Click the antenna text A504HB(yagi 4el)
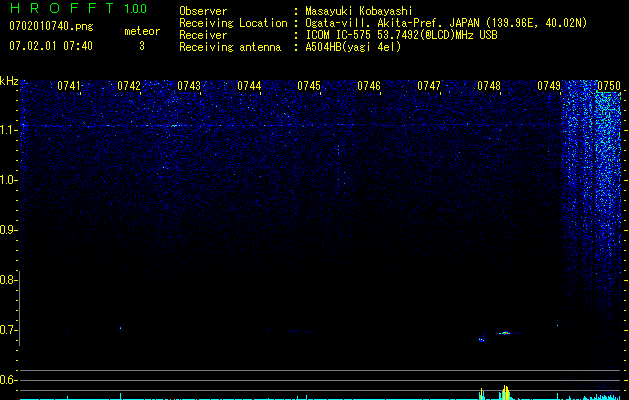 point(353,47)
